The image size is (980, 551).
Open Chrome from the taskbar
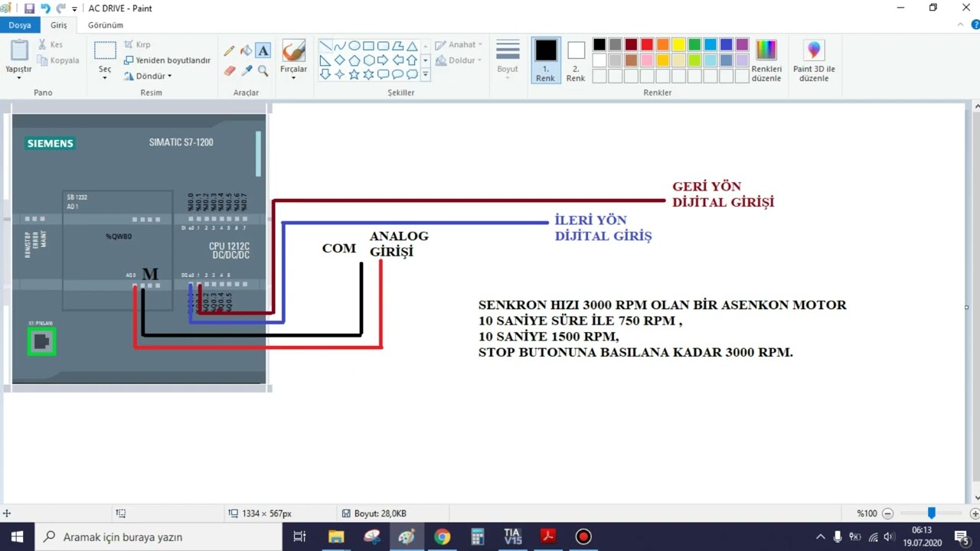pyautogui.click(x=442, y=536)
